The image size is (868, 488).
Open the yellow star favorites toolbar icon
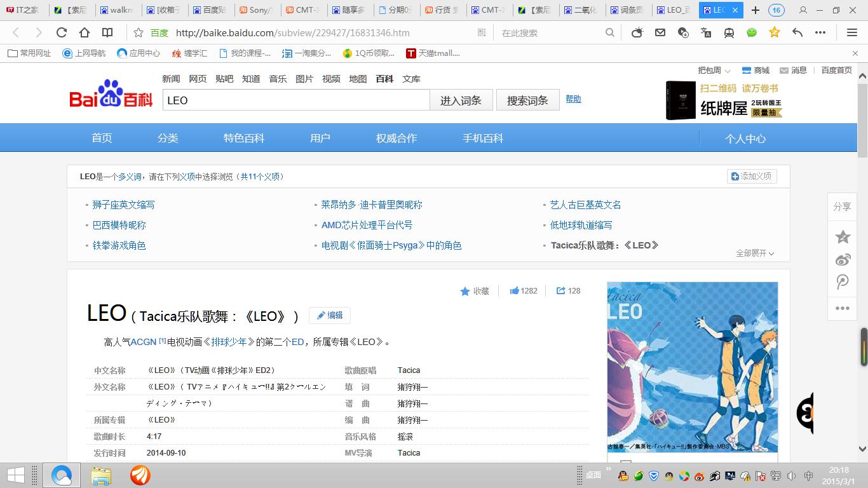775,32
